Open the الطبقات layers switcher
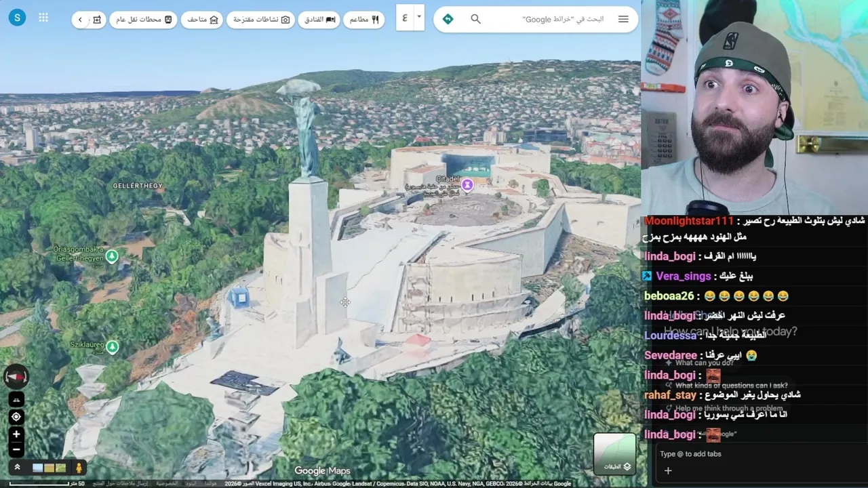This screenshot has height=488, width=868. 615,453
